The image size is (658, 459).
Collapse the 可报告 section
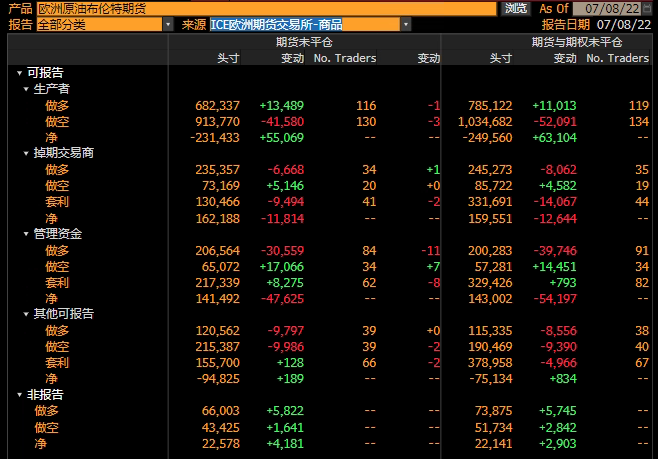19,73
